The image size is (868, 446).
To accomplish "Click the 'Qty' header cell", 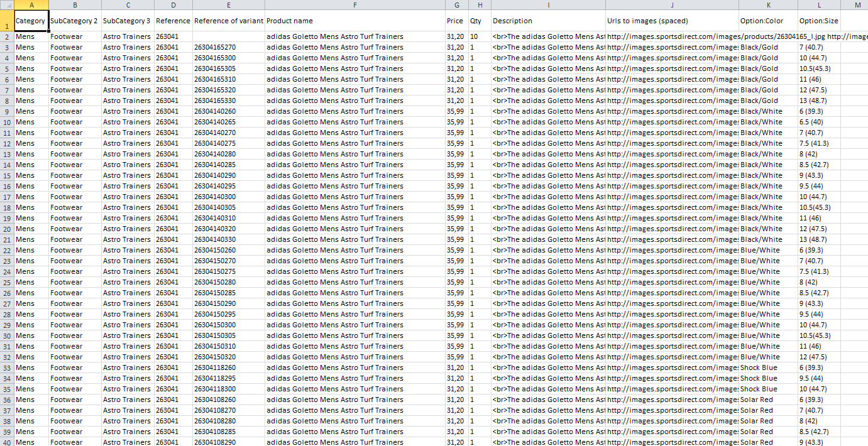I will (x=480, y=21).
